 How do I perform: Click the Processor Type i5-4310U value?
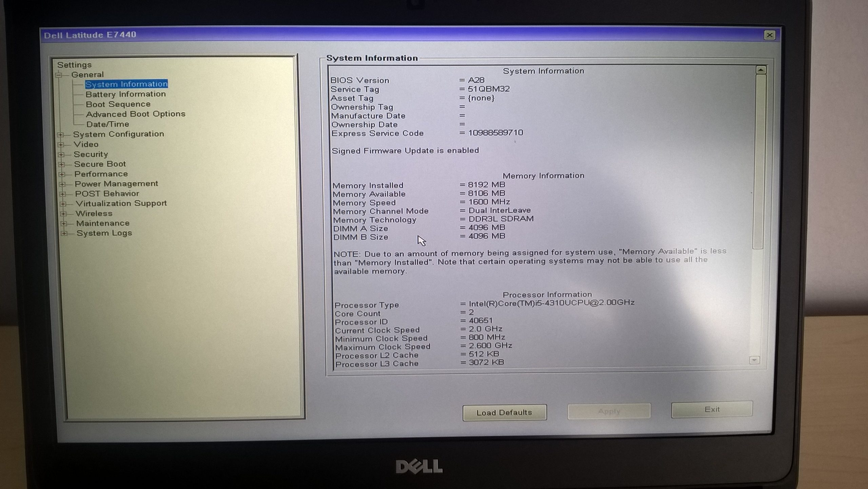(552, 302)
